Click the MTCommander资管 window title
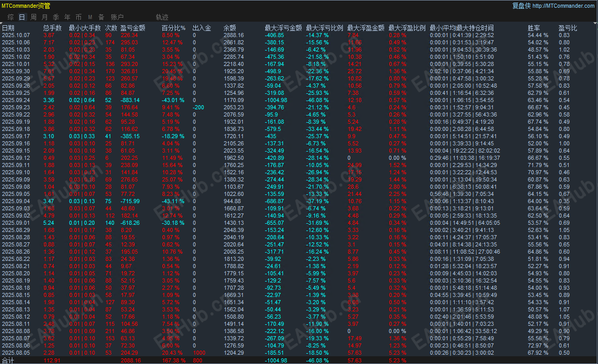598x364 pixels. coord(26,6)
